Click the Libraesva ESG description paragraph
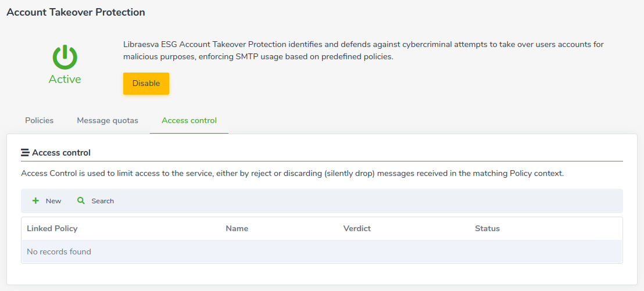644x291 pixels. (363, 51)
